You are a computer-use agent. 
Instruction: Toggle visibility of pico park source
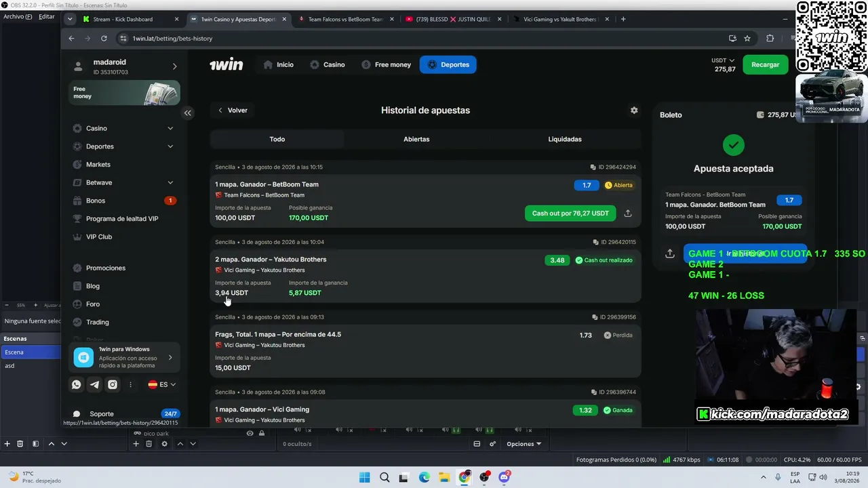(x=250, y=433)
